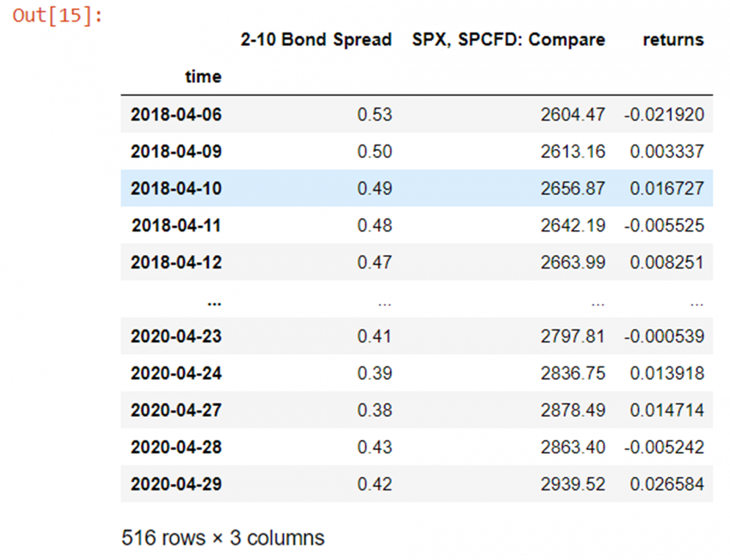The height and width of the screenshot is (560, 730).
Task: Select the 2018-04-12 row label
Action: point(176,262)
